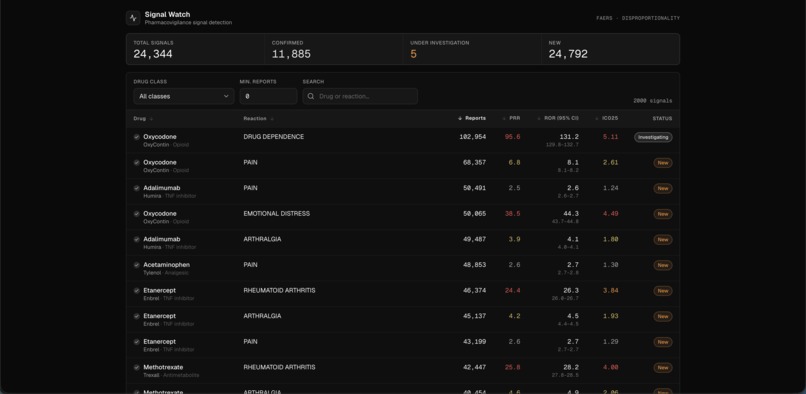Click the ROR value 131.2
806x394 pixels.
tap(569, 137)
